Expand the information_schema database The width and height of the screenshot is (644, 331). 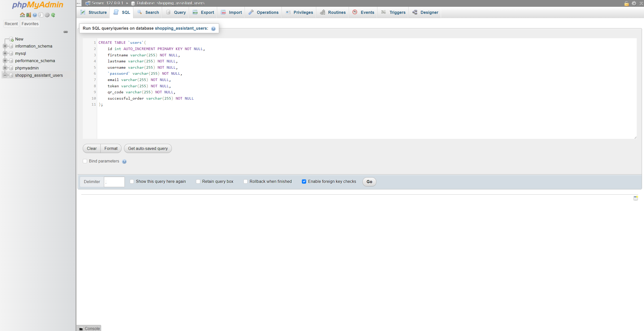[x=5, y=46]
